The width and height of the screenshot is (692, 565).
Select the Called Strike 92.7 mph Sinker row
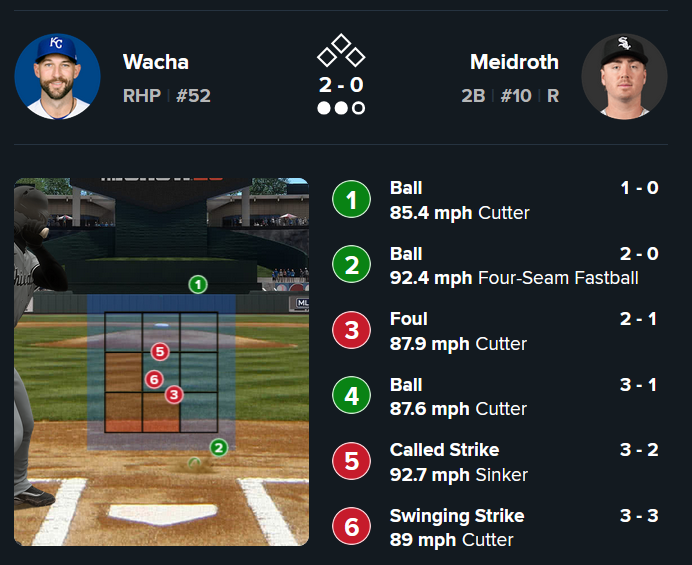point(500,462)
